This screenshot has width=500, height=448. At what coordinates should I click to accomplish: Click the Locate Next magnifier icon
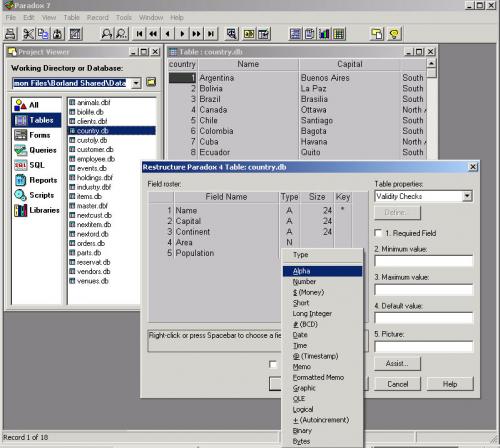pos(121,34)
